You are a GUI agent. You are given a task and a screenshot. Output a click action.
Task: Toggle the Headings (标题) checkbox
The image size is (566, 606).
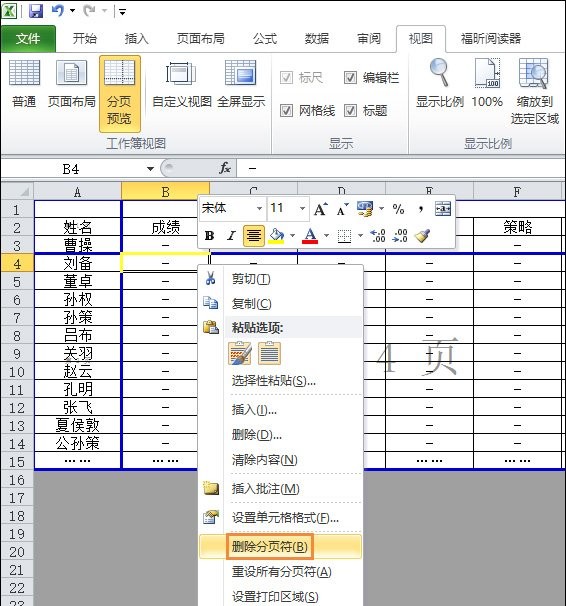pyautogui.click(x=350, y=111)
